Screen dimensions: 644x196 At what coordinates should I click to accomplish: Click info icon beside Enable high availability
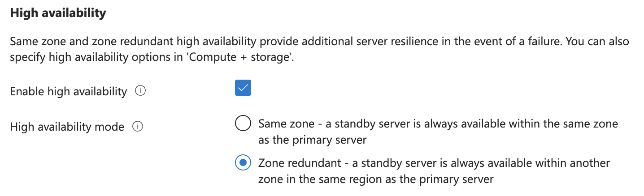pos(140,91)
